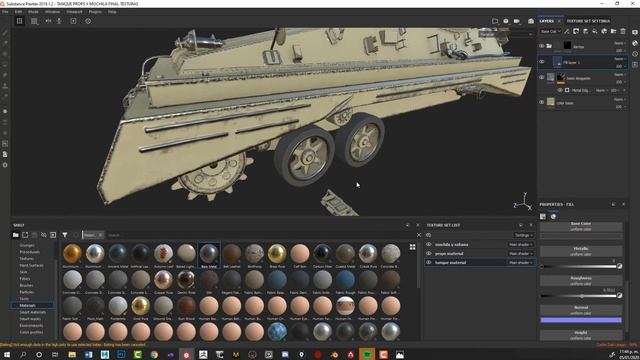
Task: Remove the Materials filter tag in Shelf
Action: click(x=100, y=235)
